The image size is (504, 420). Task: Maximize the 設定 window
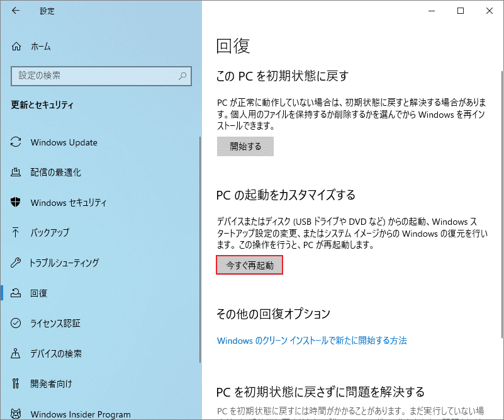[x=461, y=11]
